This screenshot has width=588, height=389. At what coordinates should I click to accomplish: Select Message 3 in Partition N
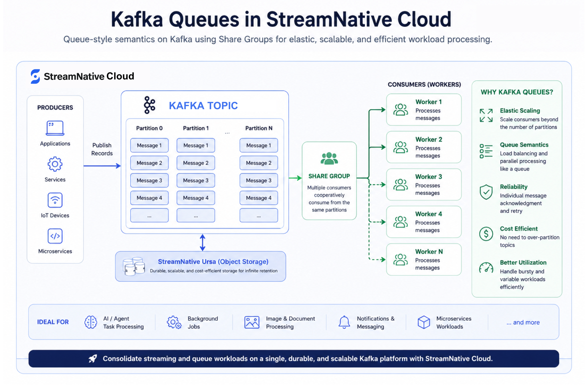tap(259, 180)
